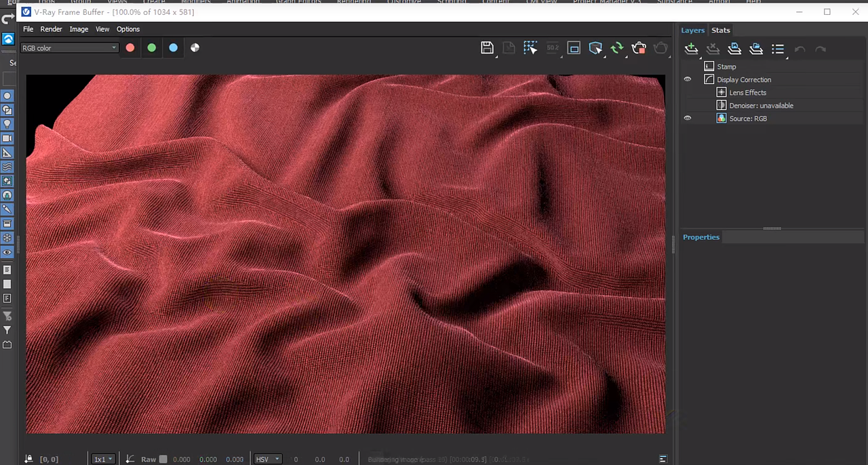The image size is (868, 465).
Task: Open the RGB color channel dropdown
Action: click(68, 47)
